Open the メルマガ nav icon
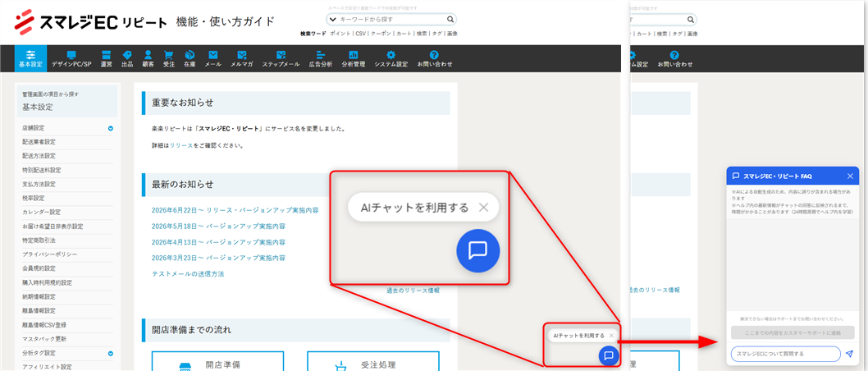Screen dimensions: 868x371 pos(241,55)
